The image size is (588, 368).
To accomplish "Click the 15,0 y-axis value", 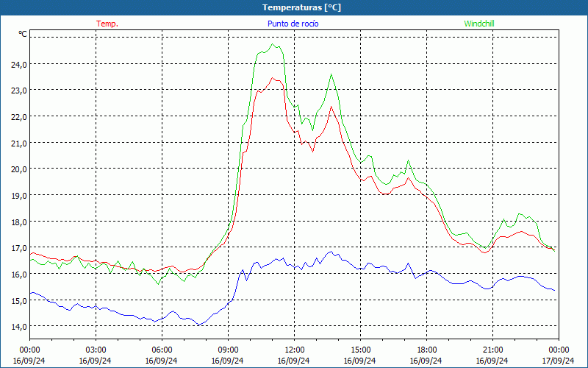I will click(x=19, y=300).
